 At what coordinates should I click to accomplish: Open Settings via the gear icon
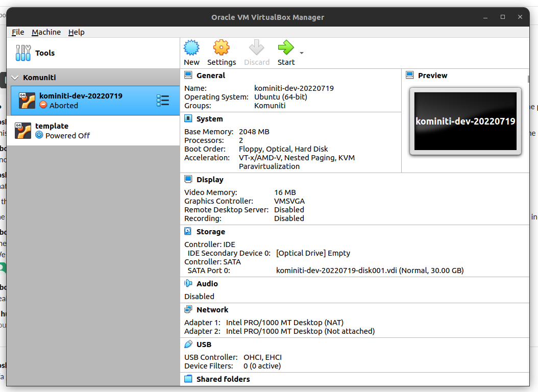(221, 48)
